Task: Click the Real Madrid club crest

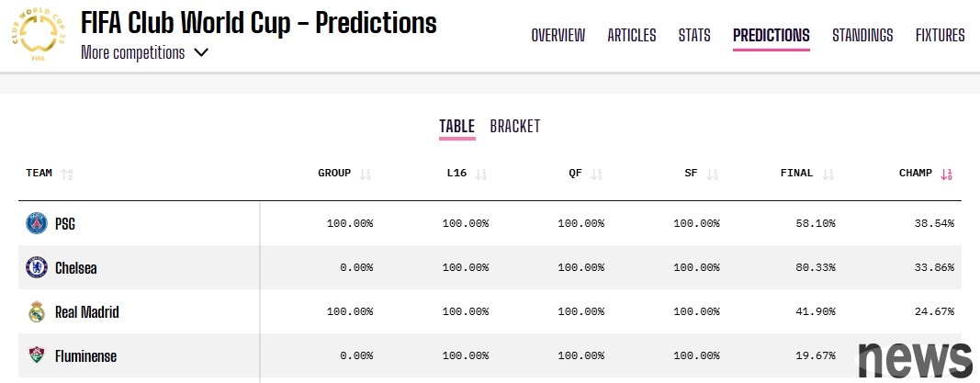Action: pos(37,311)
